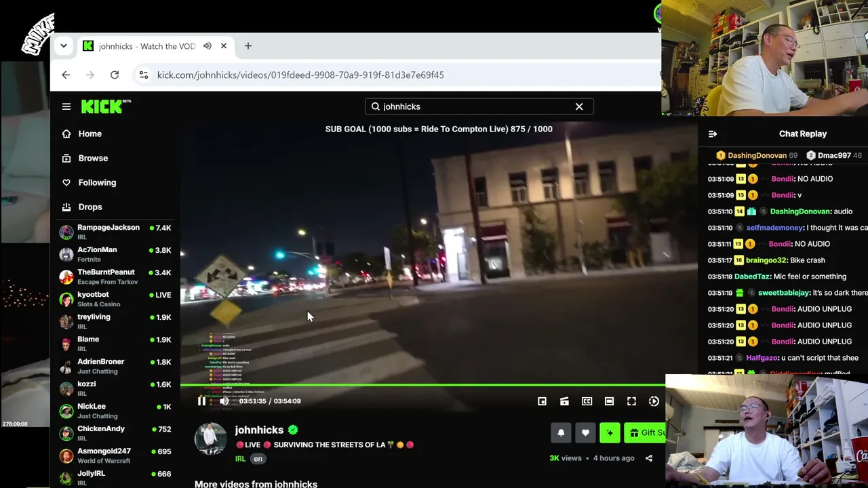868x488 pixels.
Task: Open the playback settings icon in player
Action: click(654, 401)
